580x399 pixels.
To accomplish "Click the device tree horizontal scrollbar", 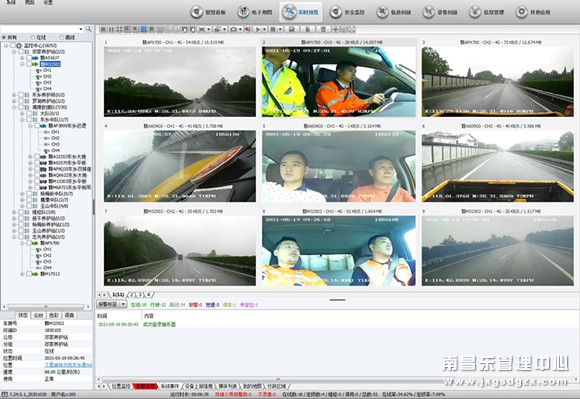I will pyautogui.click(x=46, y=307).
